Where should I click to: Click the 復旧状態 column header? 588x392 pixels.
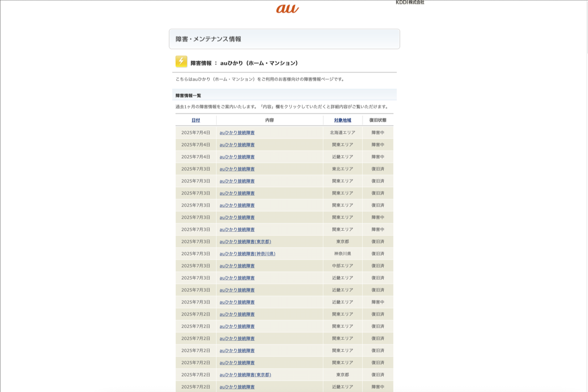378,120
